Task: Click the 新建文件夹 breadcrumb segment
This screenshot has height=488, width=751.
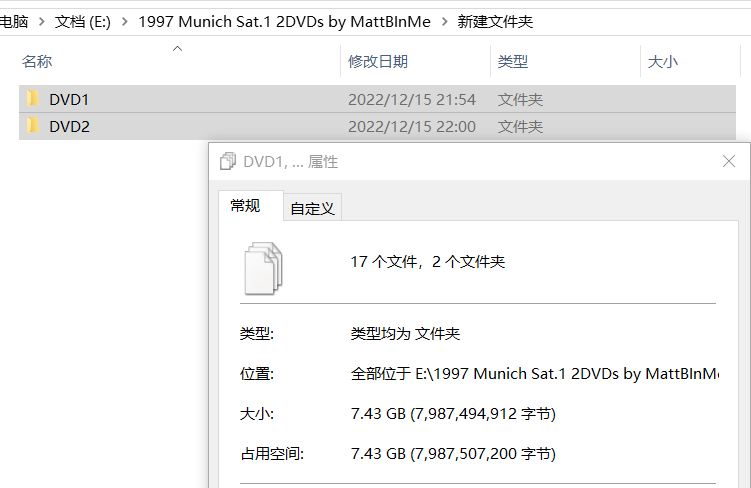Action: coord(496,20)
